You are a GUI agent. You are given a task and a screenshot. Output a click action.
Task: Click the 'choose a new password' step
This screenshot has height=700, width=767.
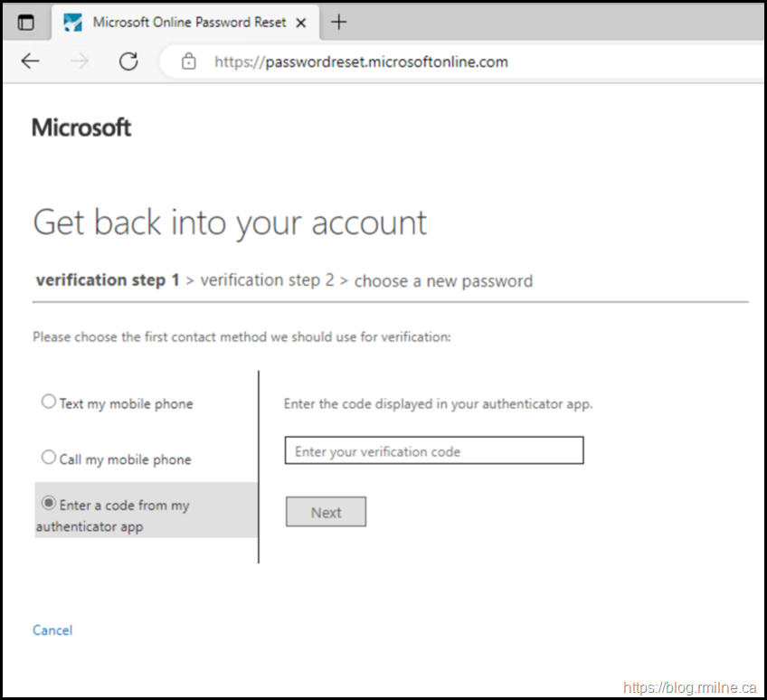[x=443, y=281]
